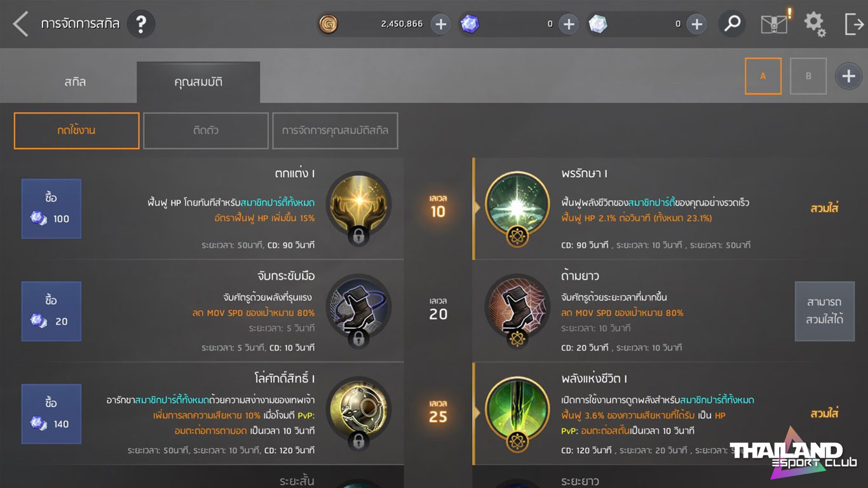Click the สามารถสวมใส่ได้ equip button
868x488 pixels.
click(824, 311)
